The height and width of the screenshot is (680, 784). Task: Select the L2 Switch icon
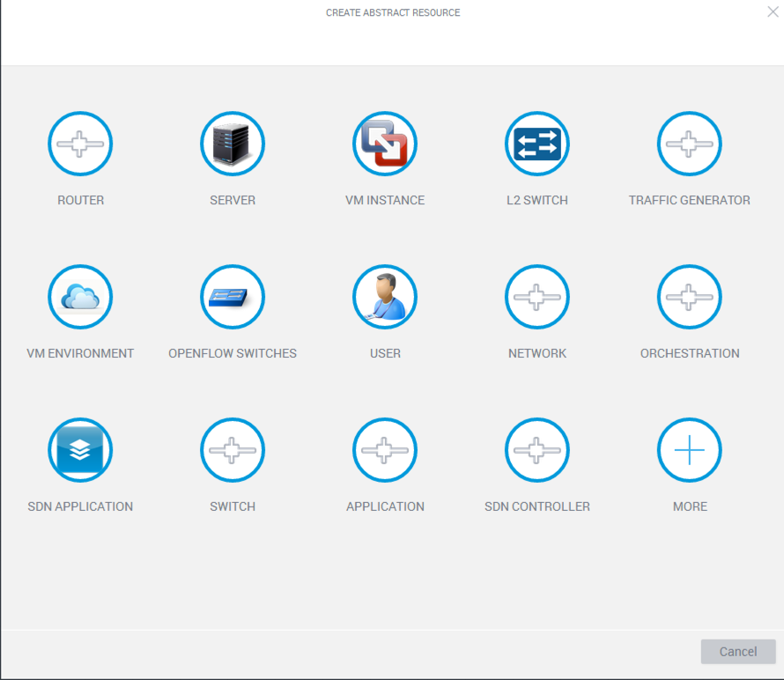pyautogui.click(x=537, y=144)
